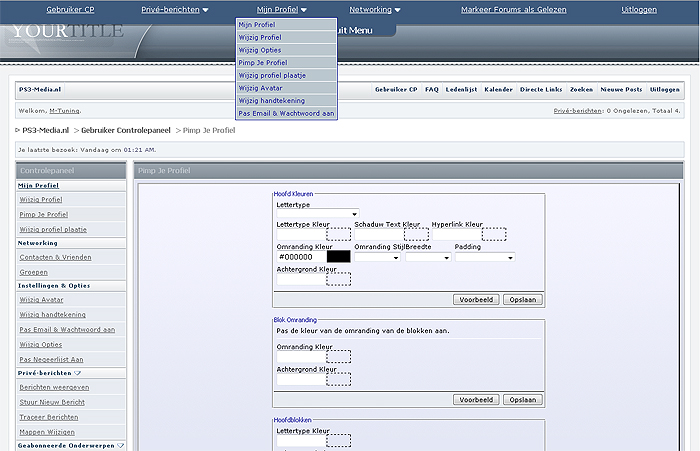This screenshot has width=700, height=451.
Task: Open the Lettertype Kleur color picker box
Action: (339, 234)
